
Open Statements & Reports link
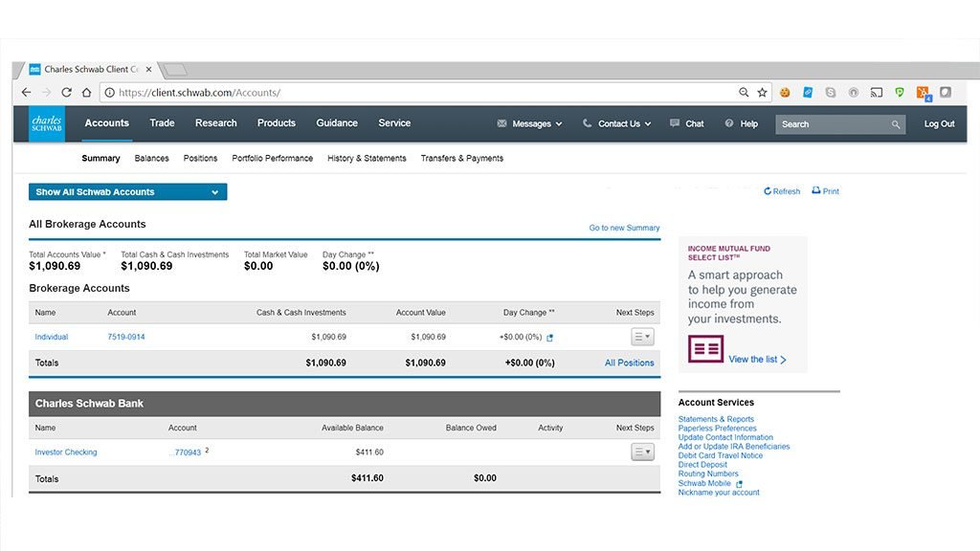pos(716,419)
